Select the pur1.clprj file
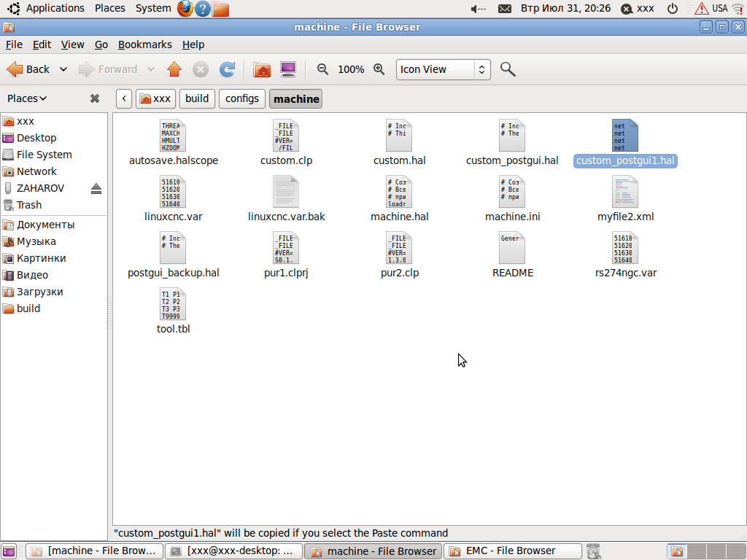 tap(286, 254)
